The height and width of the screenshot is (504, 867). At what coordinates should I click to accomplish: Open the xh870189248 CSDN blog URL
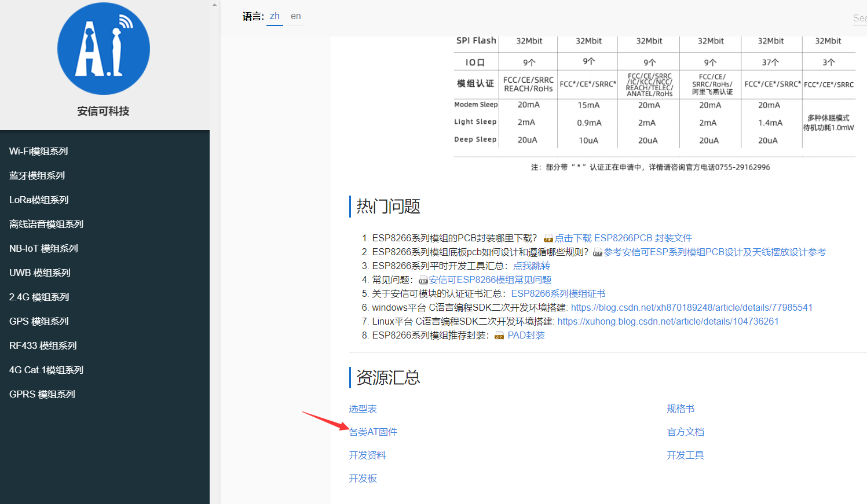pyautogui.click(x=692, y=308)
